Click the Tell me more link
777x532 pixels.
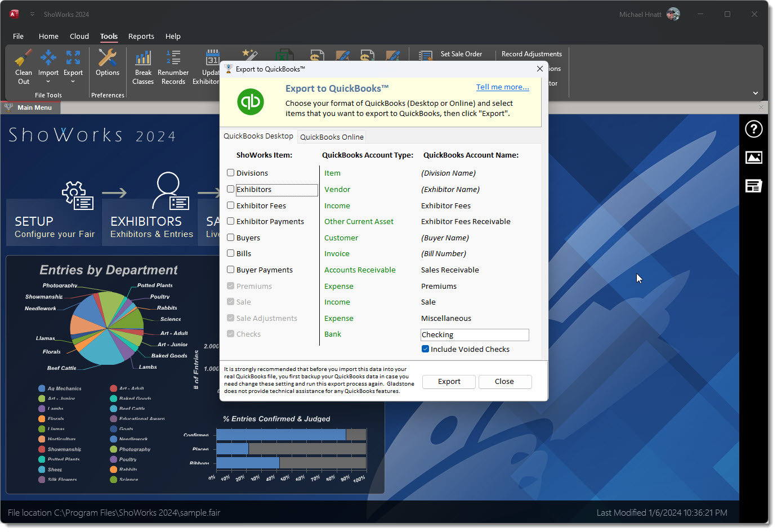[x=502, y=87]
